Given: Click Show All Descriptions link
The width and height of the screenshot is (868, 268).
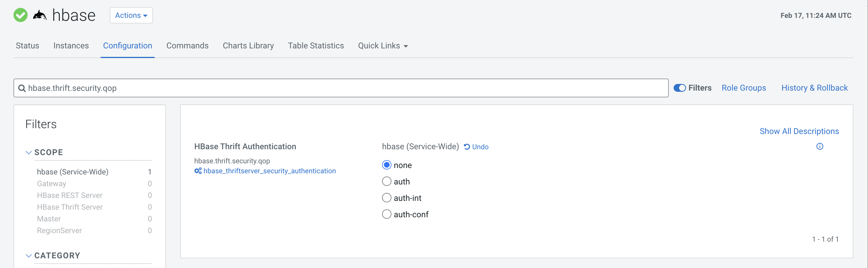Looking at the screenshot, I should pyautogui.click(x=799, y=131).
